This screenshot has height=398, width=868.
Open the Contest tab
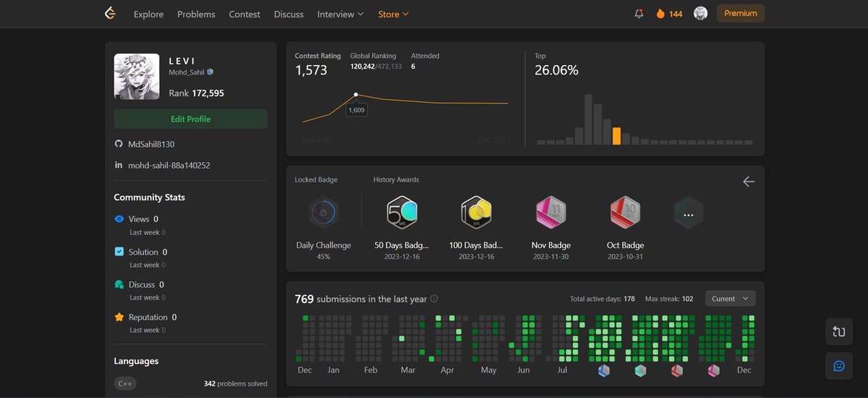(244, 14)
